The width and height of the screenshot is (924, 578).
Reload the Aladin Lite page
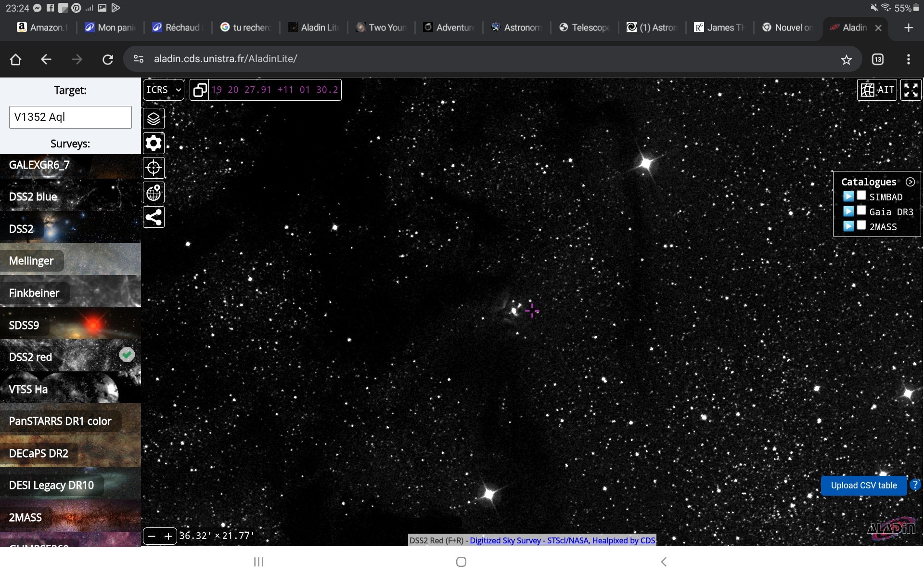click(x=108, y=59)
